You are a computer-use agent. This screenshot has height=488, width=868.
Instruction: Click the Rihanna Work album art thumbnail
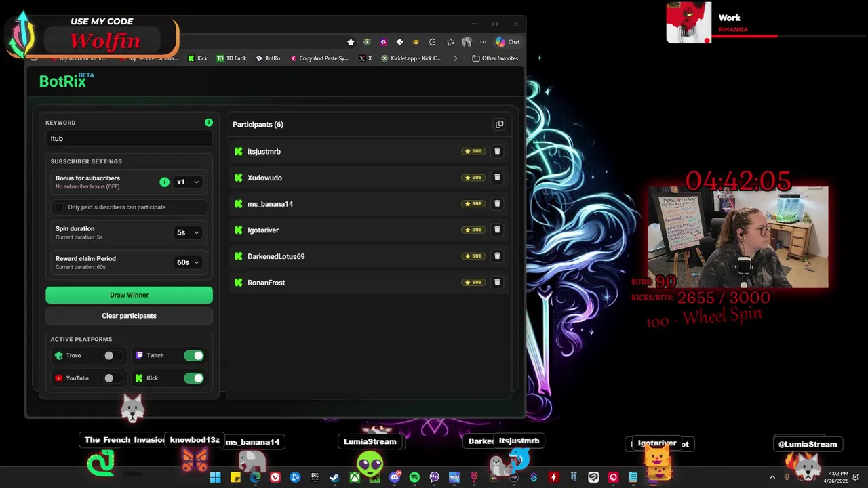click(x=688, y=23)
